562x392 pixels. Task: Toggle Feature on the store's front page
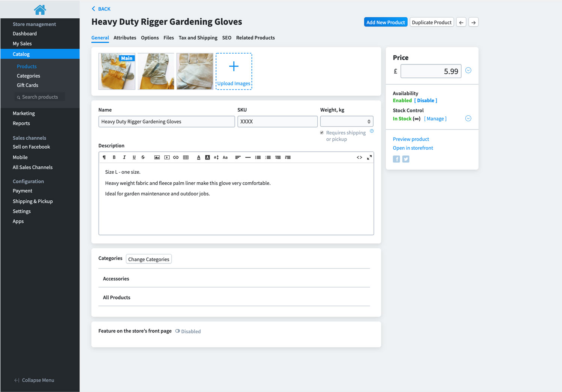[178, 331]
